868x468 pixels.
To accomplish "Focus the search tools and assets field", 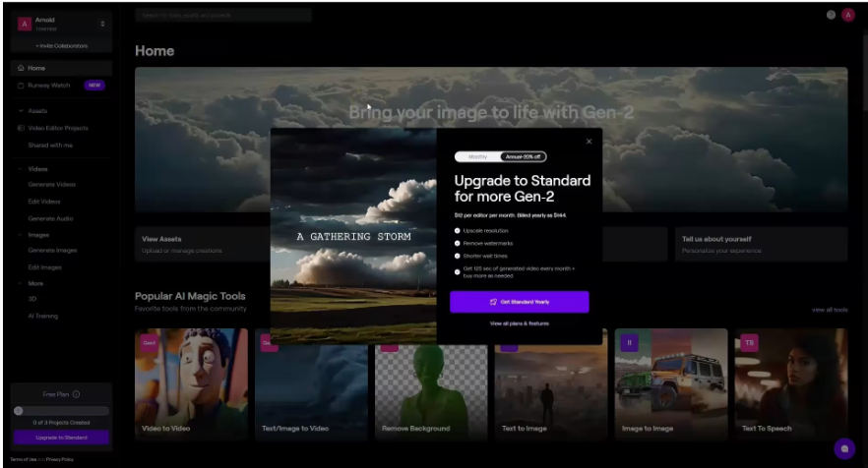I will click(223, 16).
